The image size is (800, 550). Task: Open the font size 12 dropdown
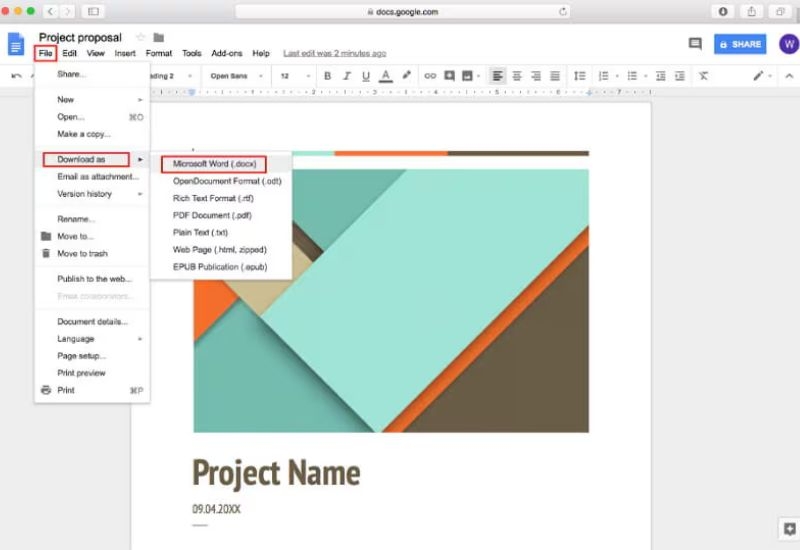pyautogui.click(x=295, y=76)
